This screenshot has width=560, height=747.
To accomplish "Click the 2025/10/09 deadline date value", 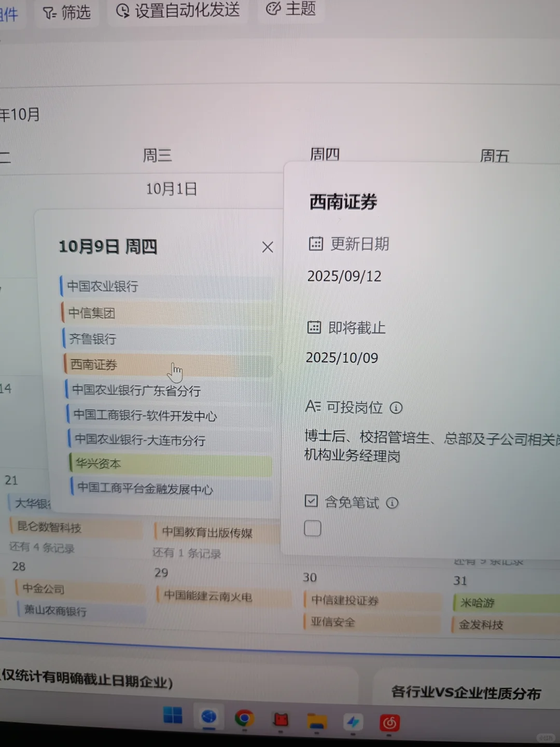I will click(x=342, y=358).
